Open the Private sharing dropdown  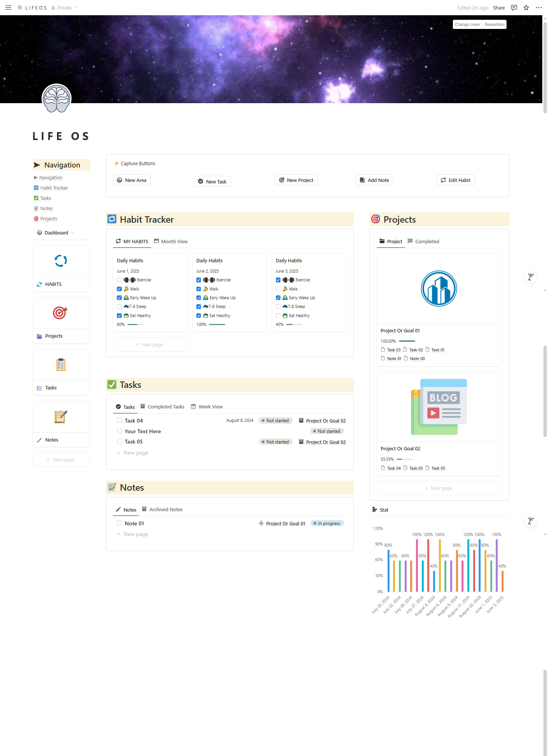64,8
